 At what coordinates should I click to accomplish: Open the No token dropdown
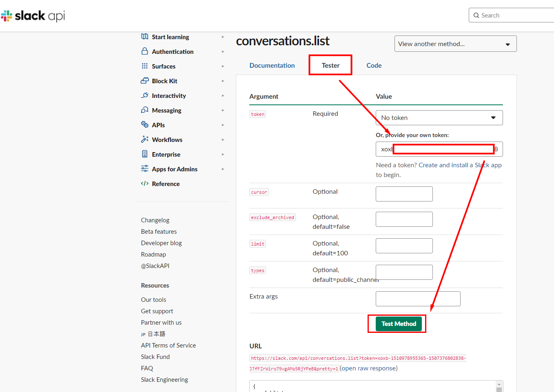(x=439, y=117)
